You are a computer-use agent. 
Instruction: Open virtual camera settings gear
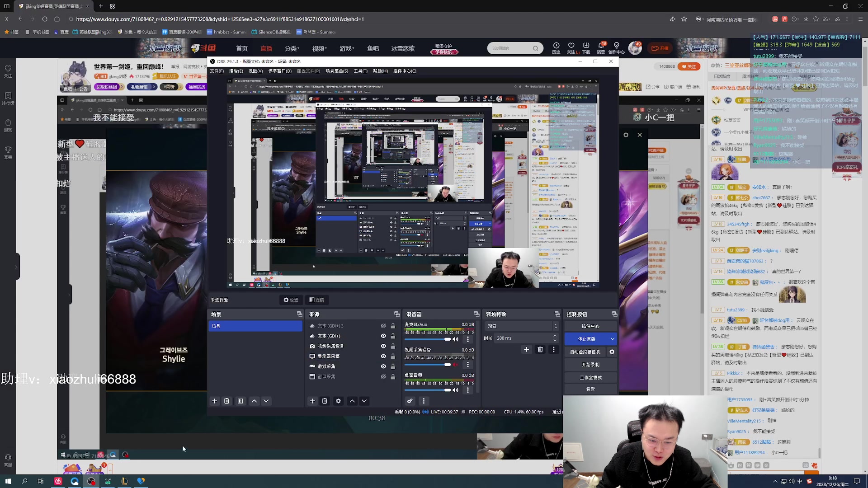tap(612, 352)
